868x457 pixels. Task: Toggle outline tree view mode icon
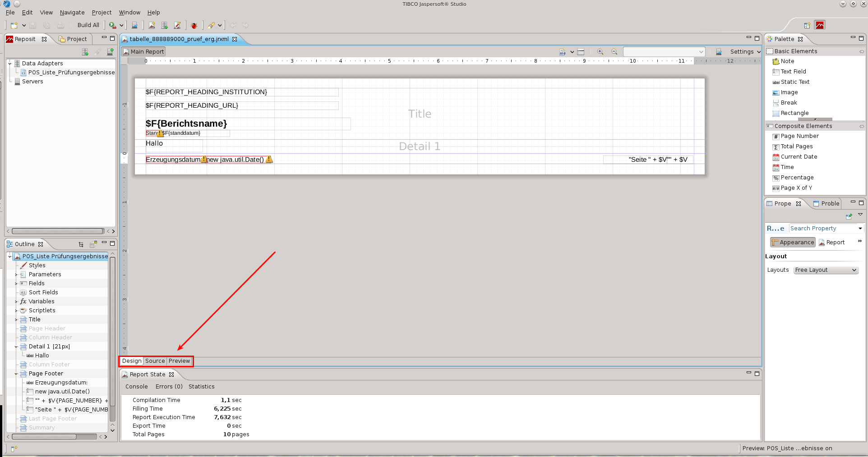[81, 244]
